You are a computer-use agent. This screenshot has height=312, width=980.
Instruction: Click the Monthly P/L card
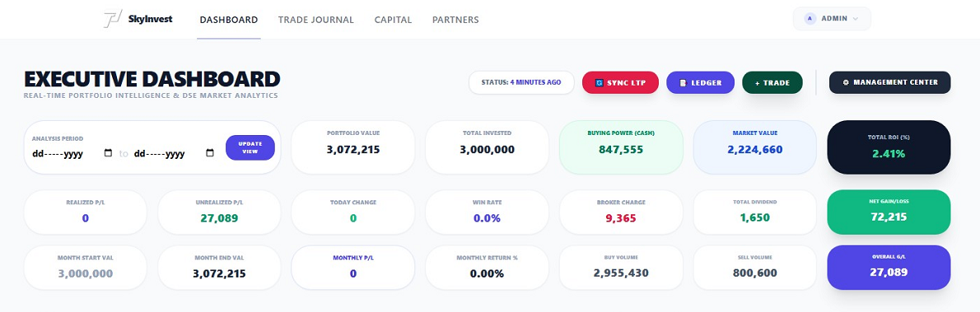pos(353,268)
